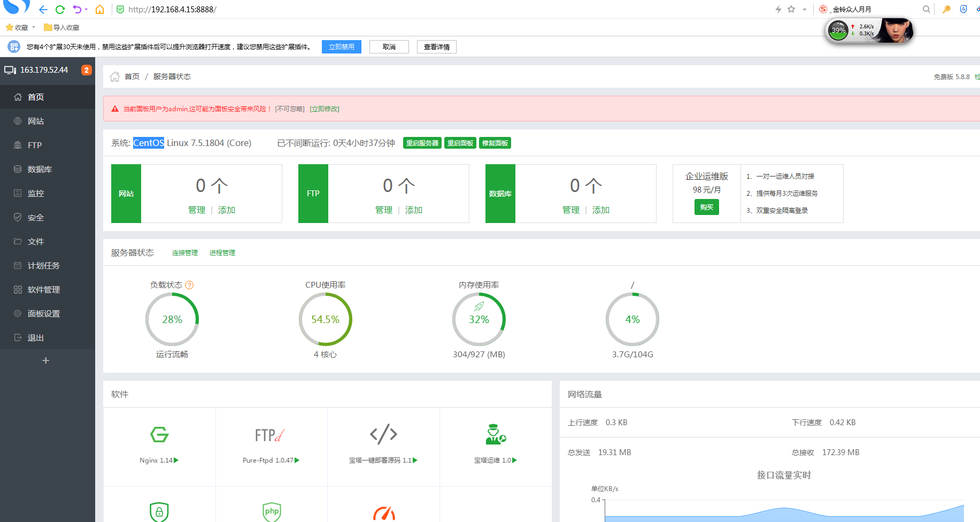Select 首页 in the left sidebar
The height and width of the screenshot is (522, 980).
[48, 97]
